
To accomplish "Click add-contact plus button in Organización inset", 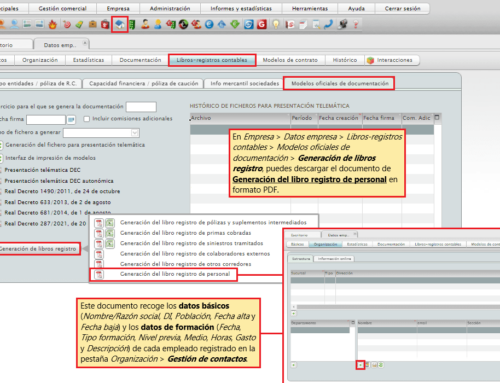I will point(360,365).
